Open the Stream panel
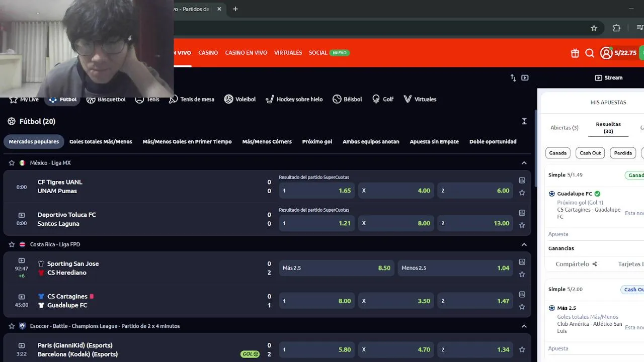This screenshot has height=362, width=644. (608, 78)
